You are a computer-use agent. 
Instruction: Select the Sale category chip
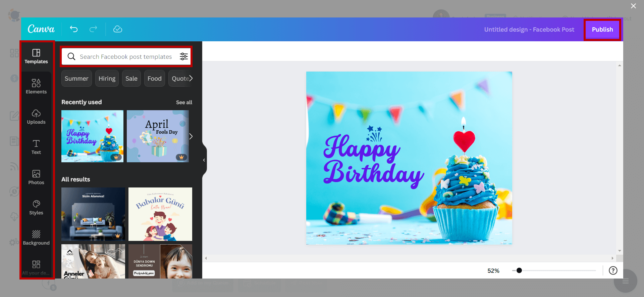pyautogui.click(x=131, y=78)
